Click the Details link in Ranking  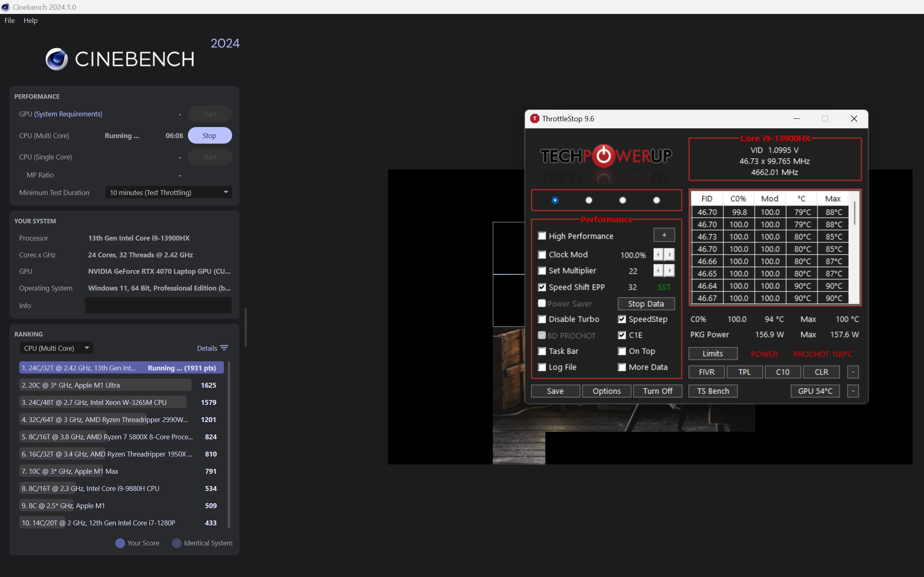click(207, 348)
